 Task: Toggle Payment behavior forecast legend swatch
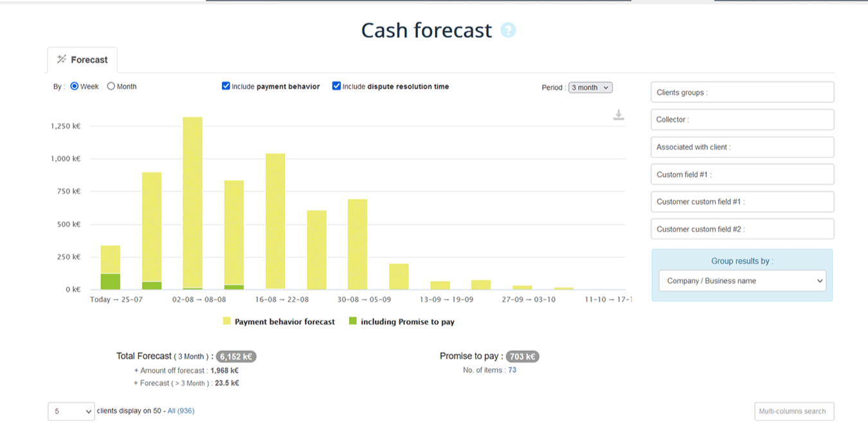[x=227, y=321]
